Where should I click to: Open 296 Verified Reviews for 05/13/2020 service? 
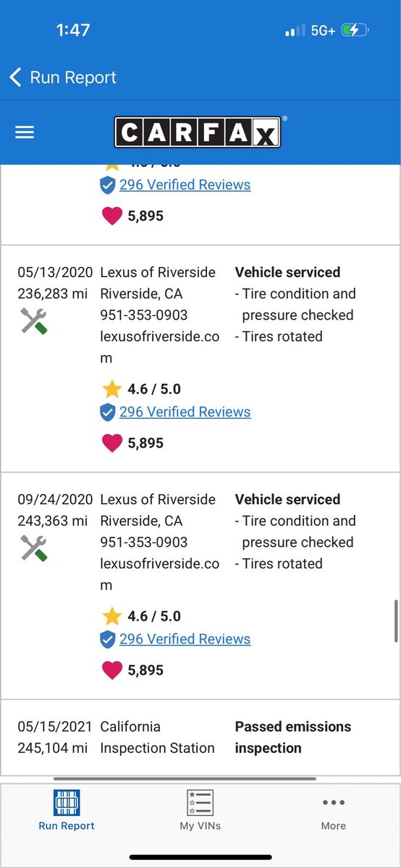[185, 412]
